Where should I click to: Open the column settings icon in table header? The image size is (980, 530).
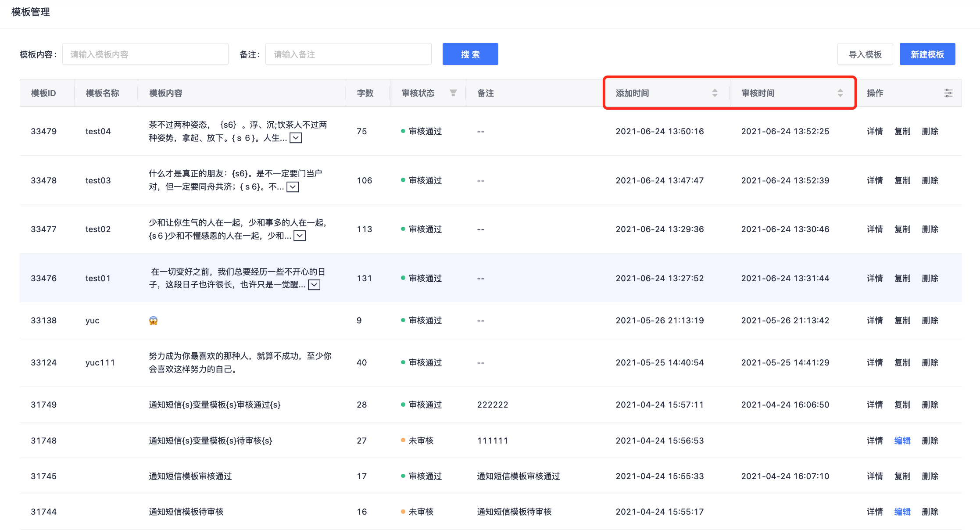[948, 93]
